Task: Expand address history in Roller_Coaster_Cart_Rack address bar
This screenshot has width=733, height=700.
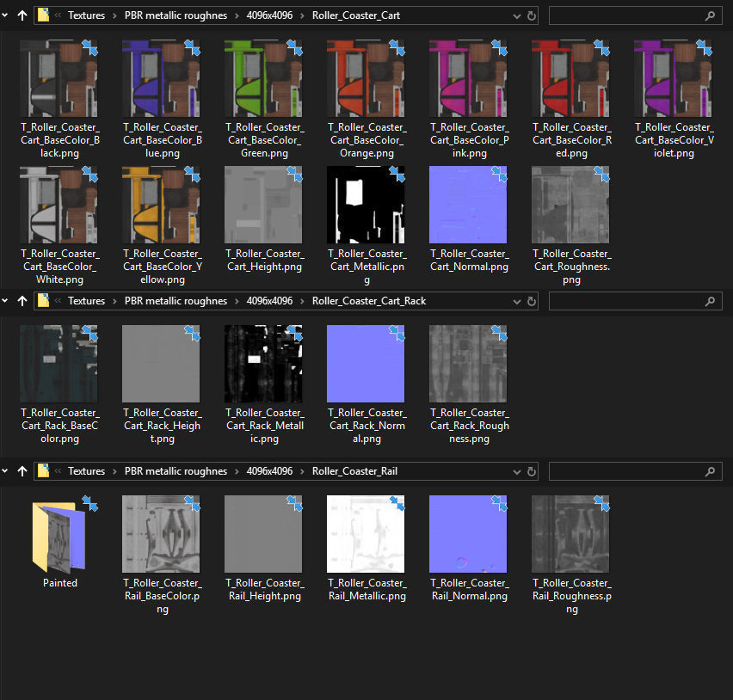Action: (516, 301)
